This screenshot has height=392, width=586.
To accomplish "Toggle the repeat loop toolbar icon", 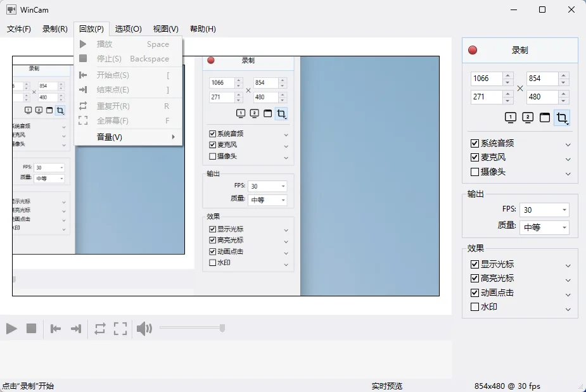I will click(x=100, y=329).
